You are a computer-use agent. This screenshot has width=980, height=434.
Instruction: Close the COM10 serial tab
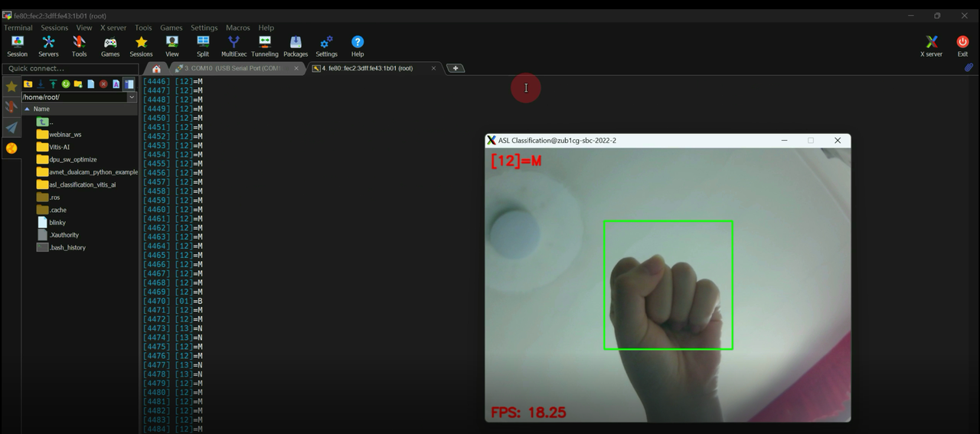[x=297, y=68]
